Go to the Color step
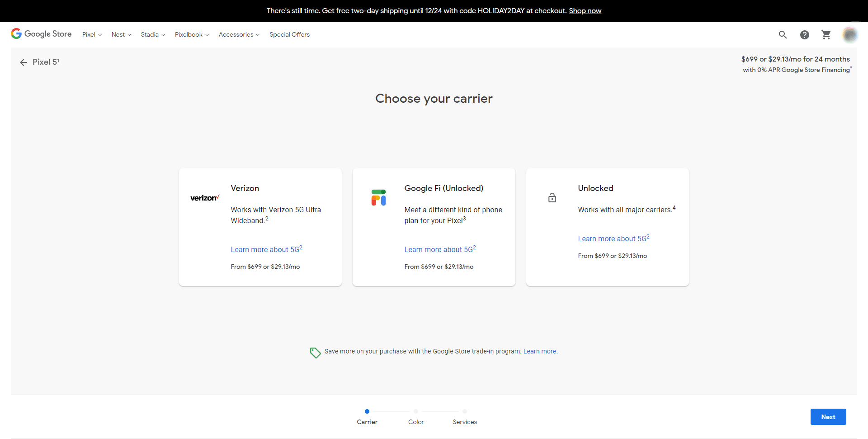868x439 pixels. (416, 417)
